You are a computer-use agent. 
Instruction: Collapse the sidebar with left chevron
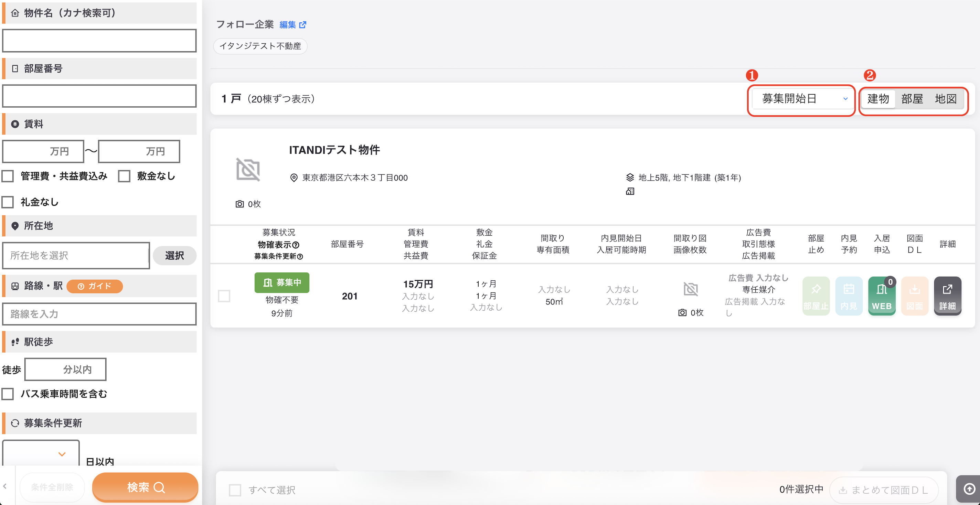[x=5, y=486]
